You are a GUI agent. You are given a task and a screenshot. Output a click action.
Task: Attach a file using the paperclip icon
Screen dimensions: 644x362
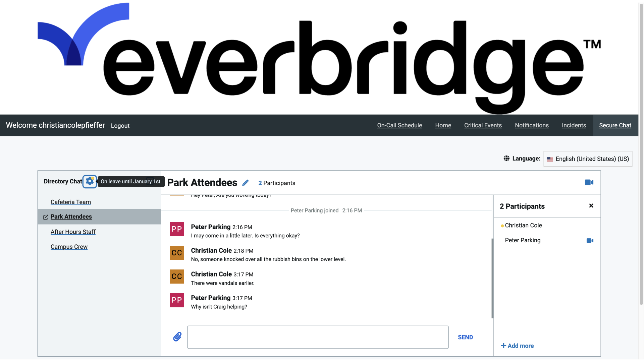(177, 337)
